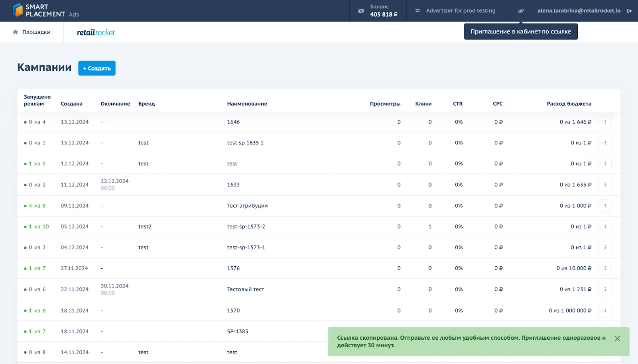This screenshot has height=364, width=638.
Task: Open actions menu for Тестовый тест row
Action: tap(605, 289)
